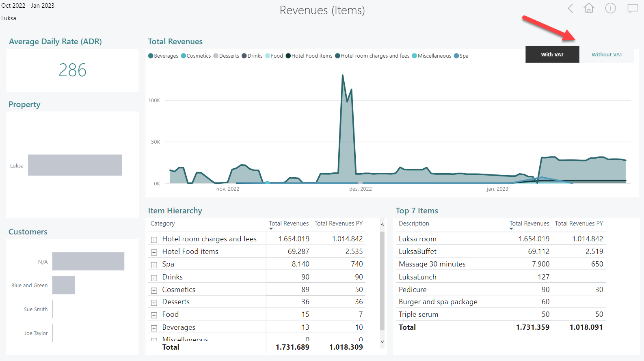Expand the Desserts category row
644x361 pixels.
pyautogui.click(x=154, y=303)
